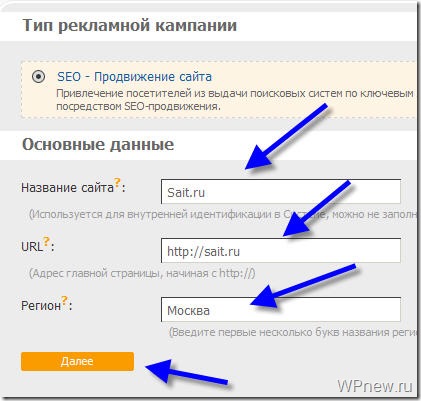The height and width of the screenshot is (401, 421).
Task: Focus the site name field containing Sait.ru
Action: click(x=281, y=192)
